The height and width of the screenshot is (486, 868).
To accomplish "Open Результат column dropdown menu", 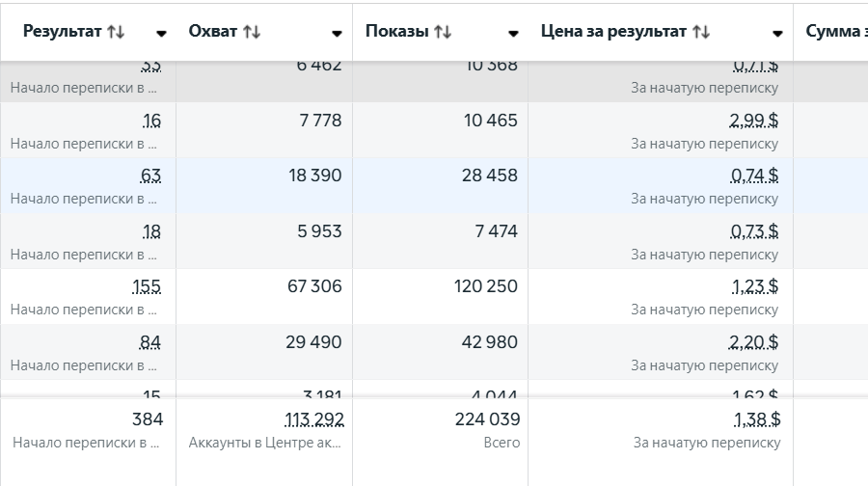I will point(160,33).
